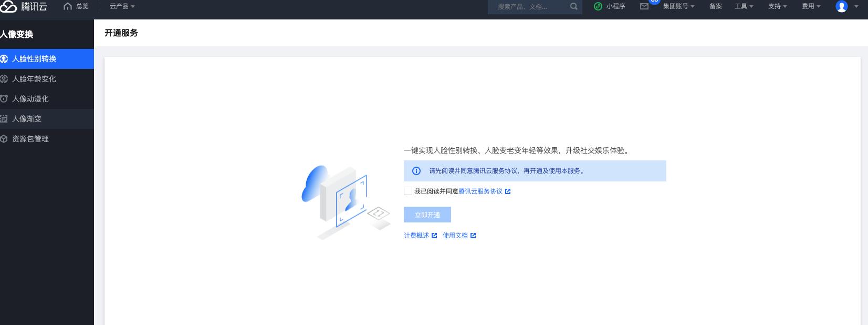Click the info icon in notice banner
The image size is (868, 325).
(416, 171)
